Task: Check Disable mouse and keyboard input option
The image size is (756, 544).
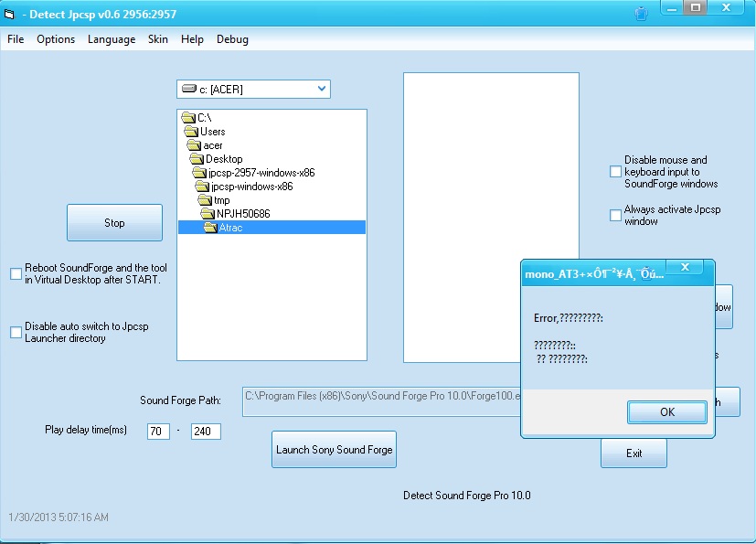Action: click(615, 172)
